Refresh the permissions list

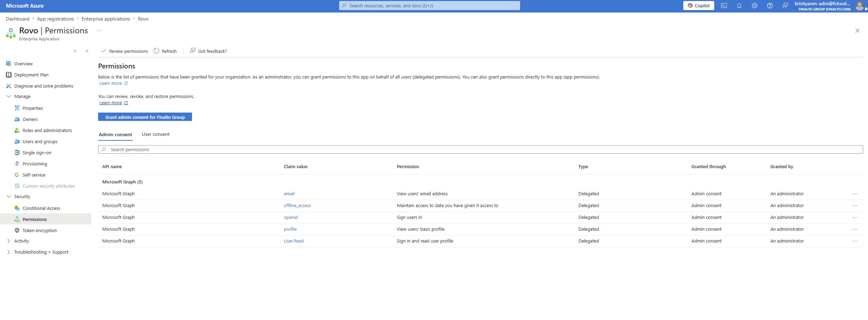click(x=165, y=51)
